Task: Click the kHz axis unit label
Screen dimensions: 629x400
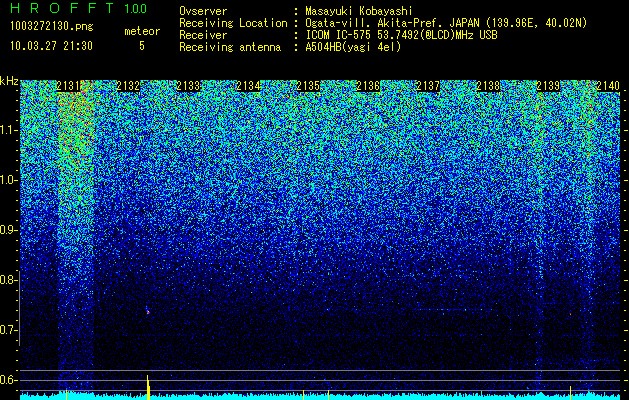Action: (x=9, y=82)
